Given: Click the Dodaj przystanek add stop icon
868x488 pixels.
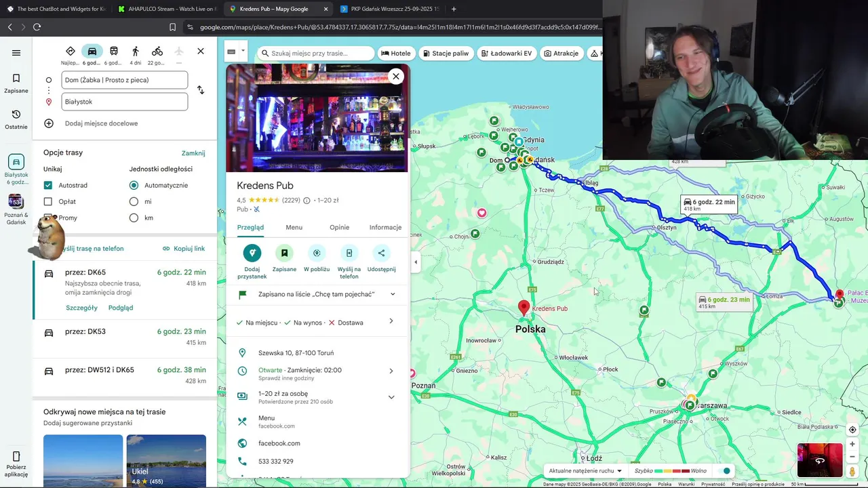Looking at the screenshot, I should (x=252, y=253).
